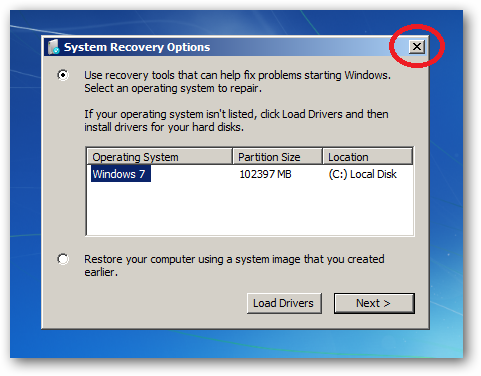The width and height of the screenshot is (481, 376).
Task: Click the Load Drivers button
Action: [284, 303]
